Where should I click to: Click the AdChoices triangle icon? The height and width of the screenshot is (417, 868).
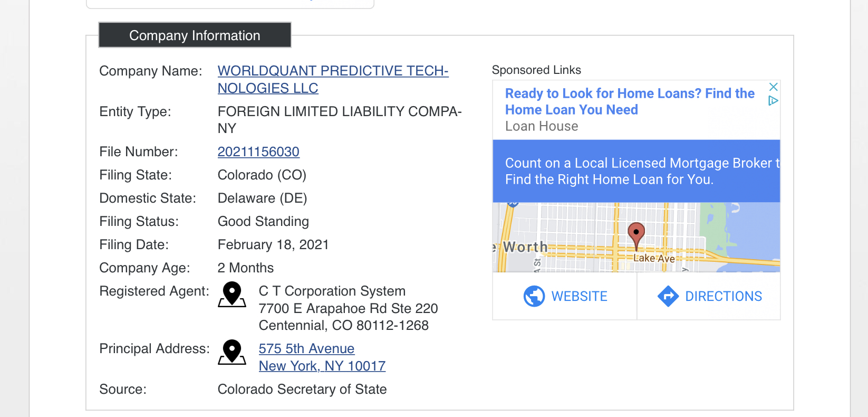coord(773,100)
